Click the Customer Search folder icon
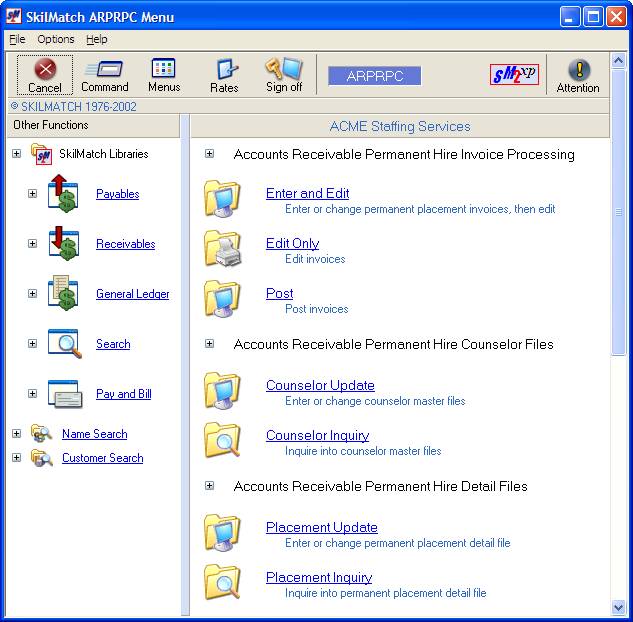This screenshot has height=622, width=633. tap(41, 458)
